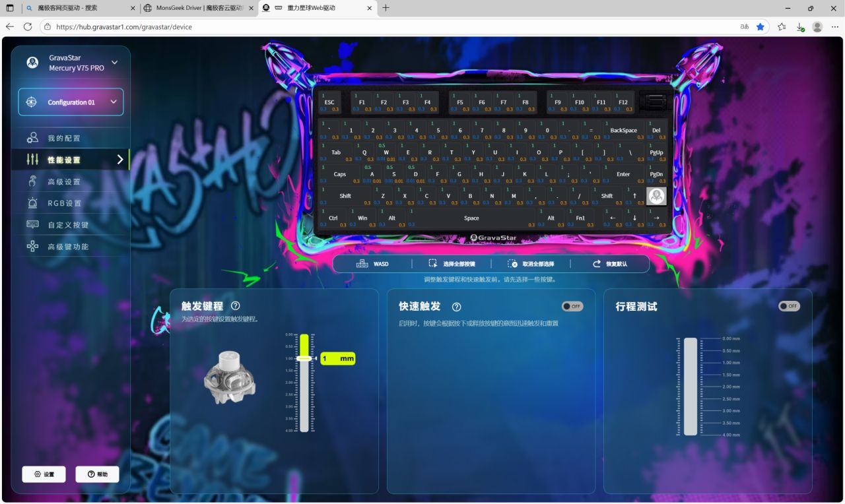The width and height of the screenshot is (845, 504).
Task: Select the GravaStar logo key on keyboard
Action: (656, 196)
